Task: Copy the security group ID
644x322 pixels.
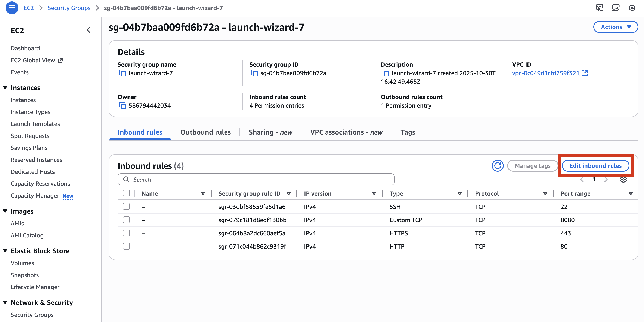Action: coord(254,73)
